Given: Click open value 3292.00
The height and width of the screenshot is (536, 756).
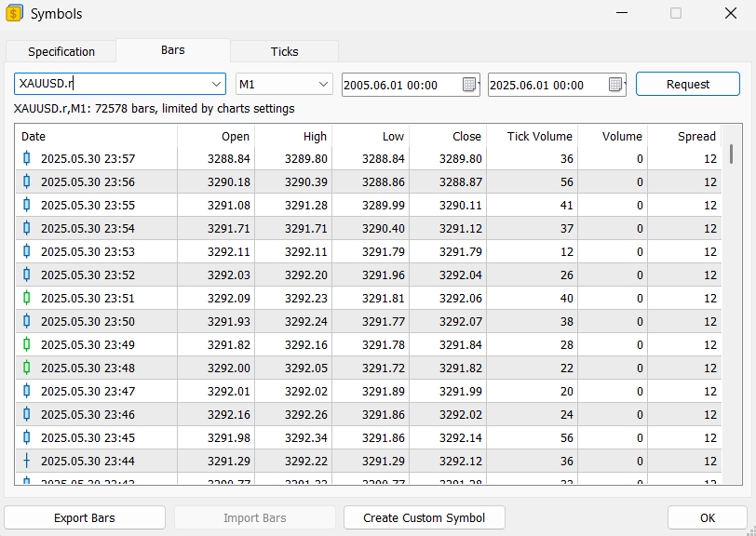Looking at the screenshot, I should (229, 368).
